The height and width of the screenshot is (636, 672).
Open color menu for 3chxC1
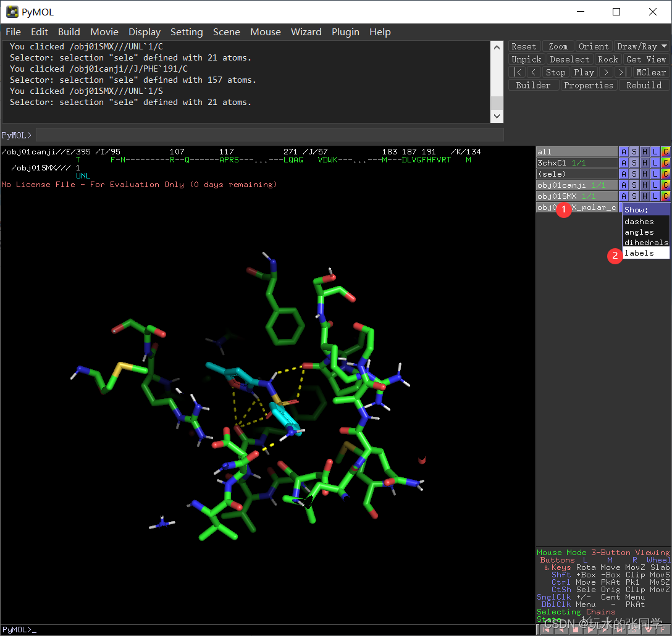click(665, 163)
